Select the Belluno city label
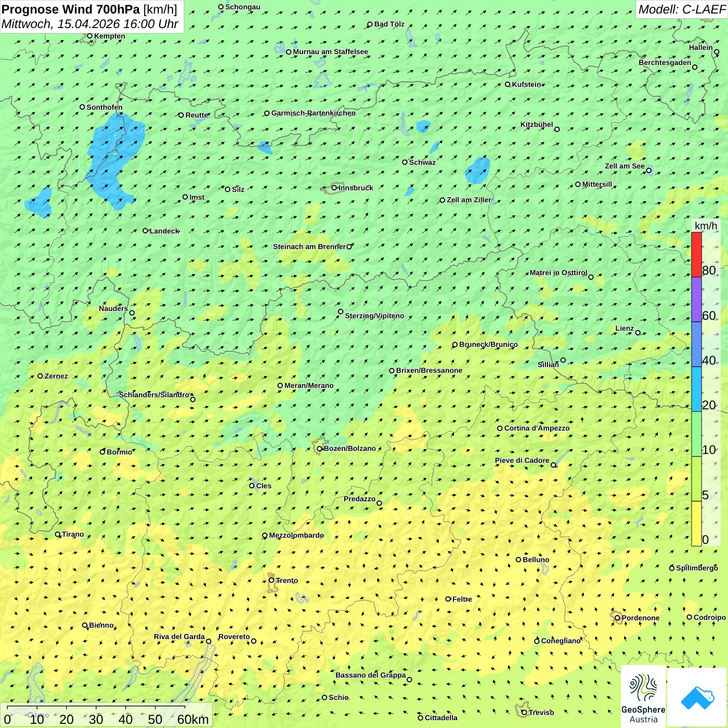This screenshot has height=728, width=728. click(536, 560)
